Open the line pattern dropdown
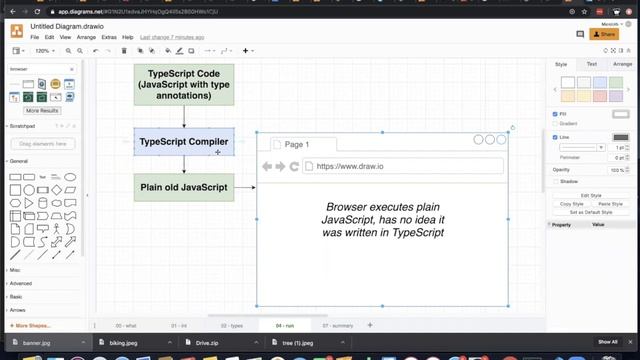The height and width of the screenshot is (360, 640). coord(582,147)
